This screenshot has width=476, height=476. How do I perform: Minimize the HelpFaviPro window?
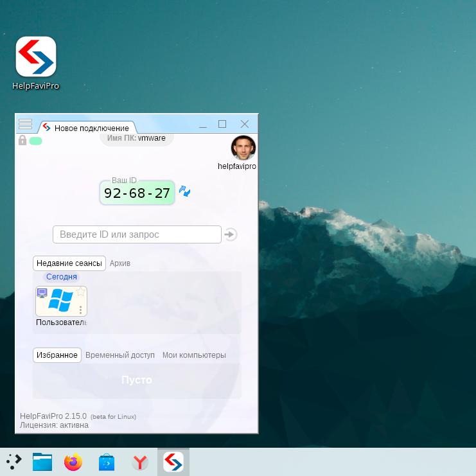203,124
